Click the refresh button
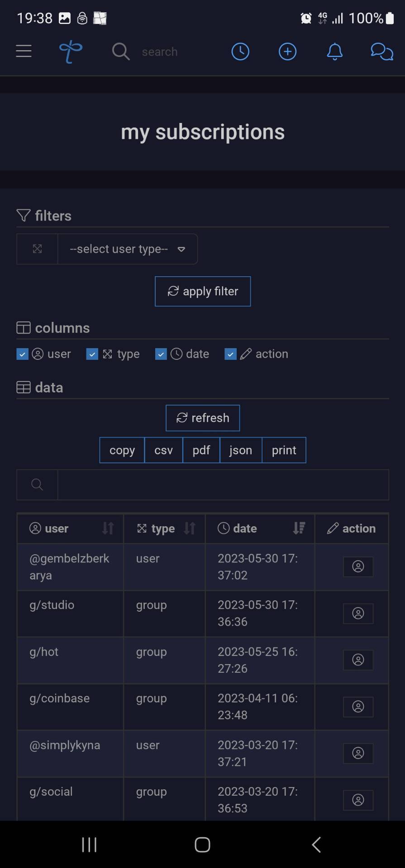 click(203, 418)
